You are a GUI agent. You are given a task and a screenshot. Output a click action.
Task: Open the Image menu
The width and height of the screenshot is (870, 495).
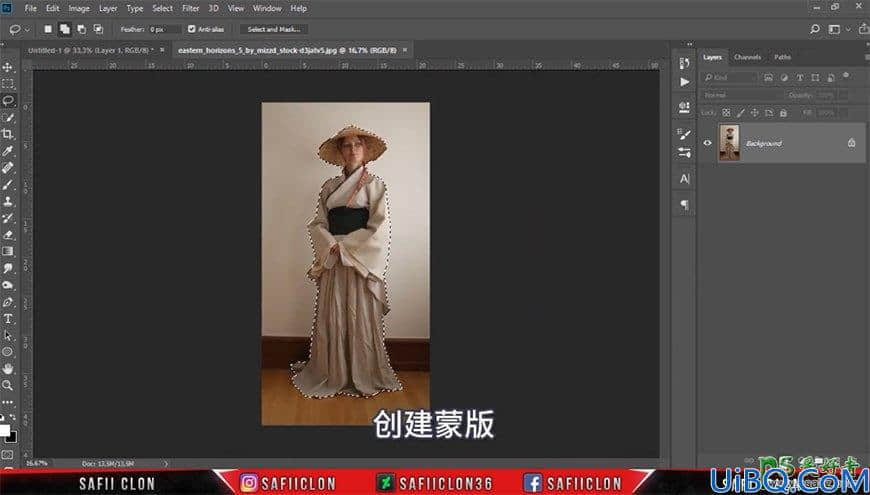[x=79, y=8]
